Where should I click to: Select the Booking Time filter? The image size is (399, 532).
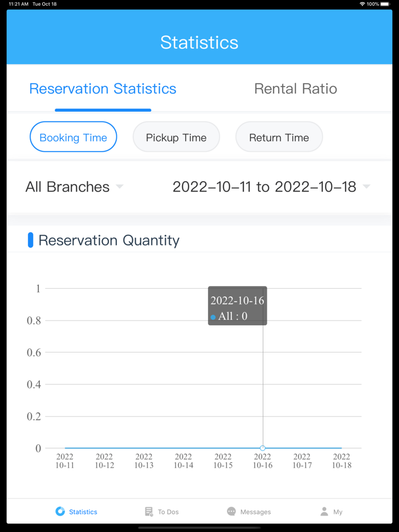tap(73, 137)
